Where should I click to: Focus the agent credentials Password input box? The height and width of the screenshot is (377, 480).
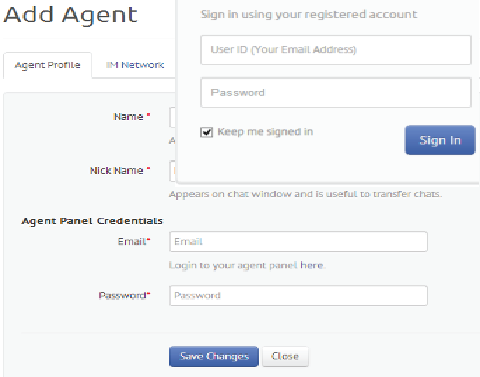click(x=298, y=296)
